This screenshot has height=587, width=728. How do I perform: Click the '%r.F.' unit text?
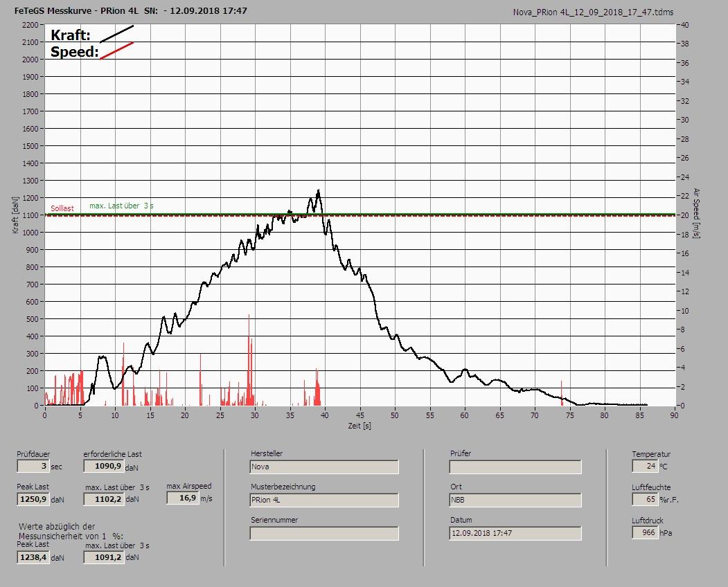(x=669, y=500)
